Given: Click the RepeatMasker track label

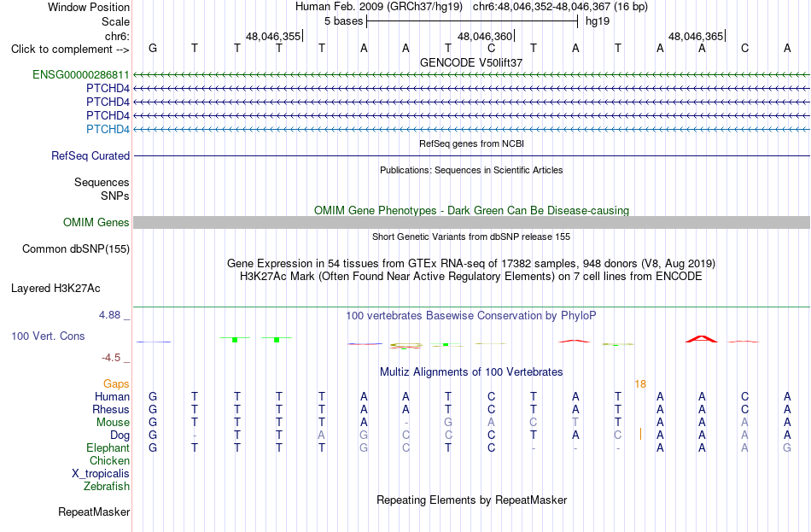Looking at the screenshot, I should [x=94, y=512].
